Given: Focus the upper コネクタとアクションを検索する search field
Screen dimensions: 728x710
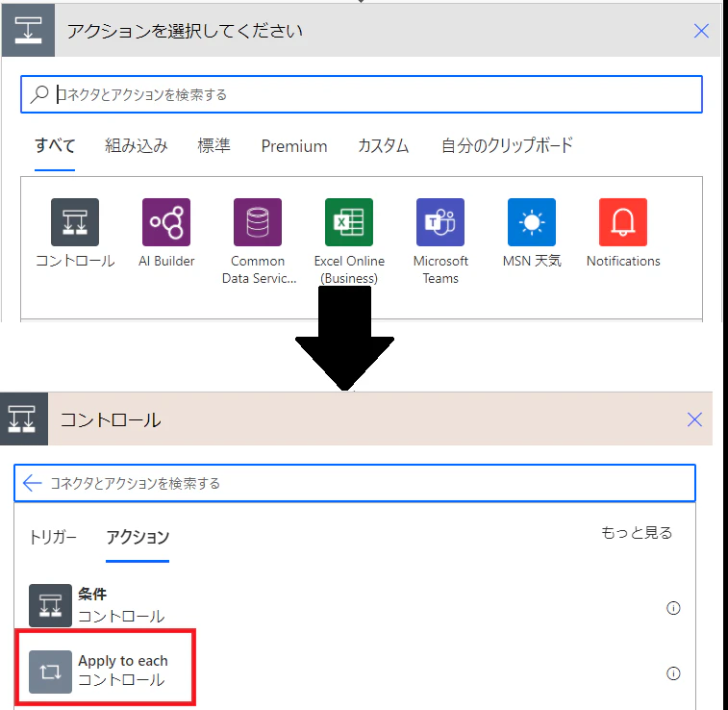Looking at the screenshot, I should (x=362, y=94).
